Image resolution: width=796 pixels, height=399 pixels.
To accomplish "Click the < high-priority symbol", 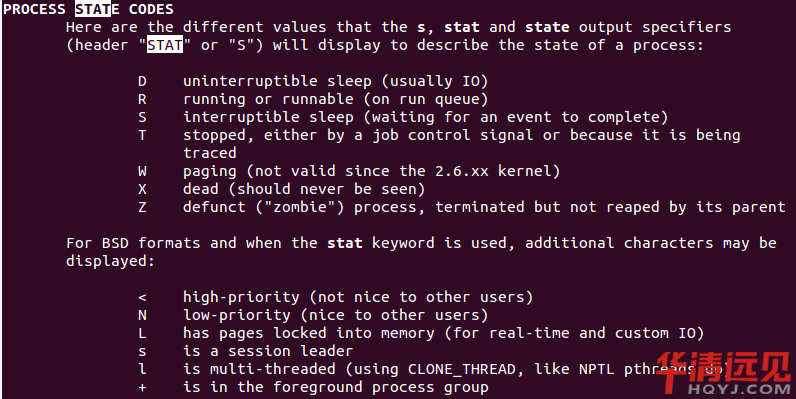I will click(142, 297).
